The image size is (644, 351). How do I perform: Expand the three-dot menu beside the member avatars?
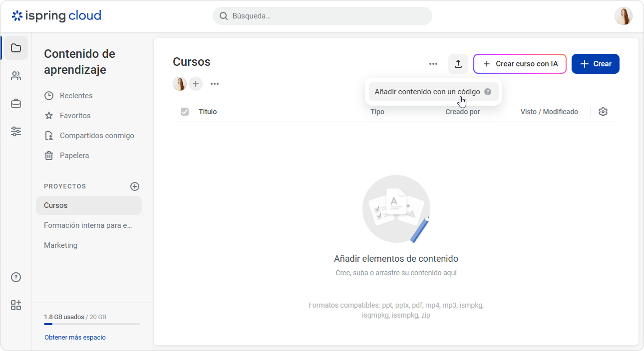point(215,84)
